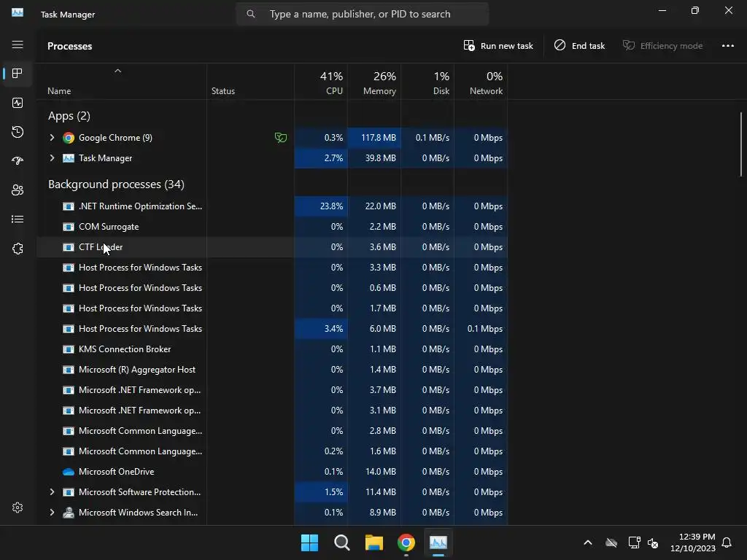Open taskbar Search
Image resolution: width=747 pixels, height=560 pixels.
341,542
